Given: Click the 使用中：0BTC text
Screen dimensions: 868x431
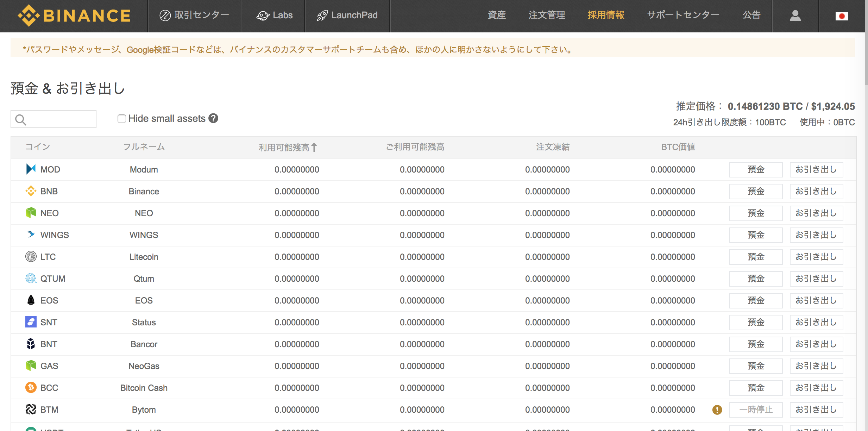Looking at the screenshot, I should click(827, 122).
